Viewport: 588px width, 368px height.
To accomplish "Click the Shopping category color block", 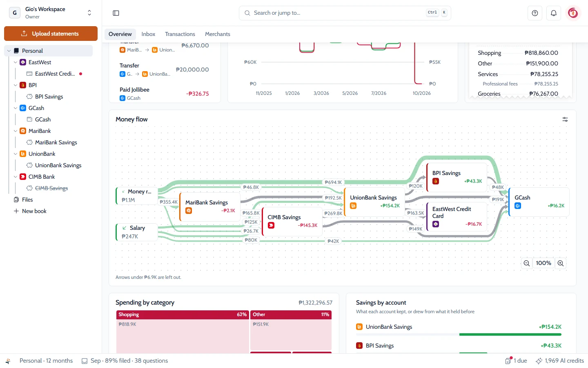I will tap(183, 332).
